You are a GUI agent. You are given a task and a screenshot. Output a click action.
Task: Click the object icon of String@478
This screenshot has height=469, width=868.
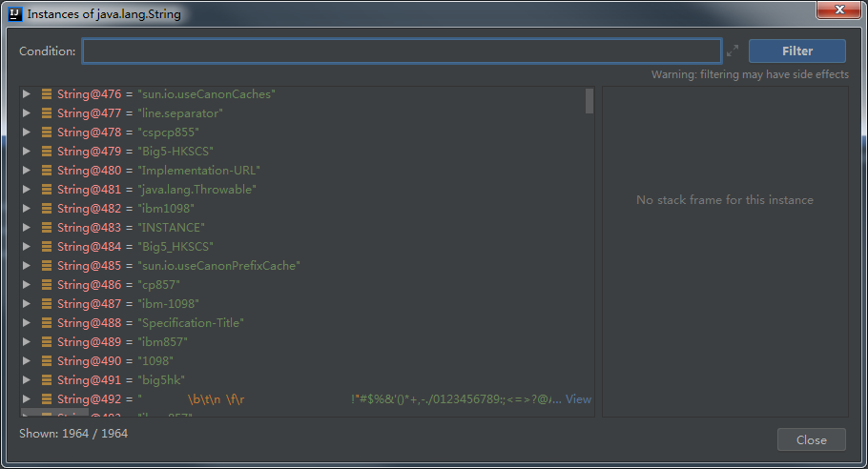click(47, 133)
